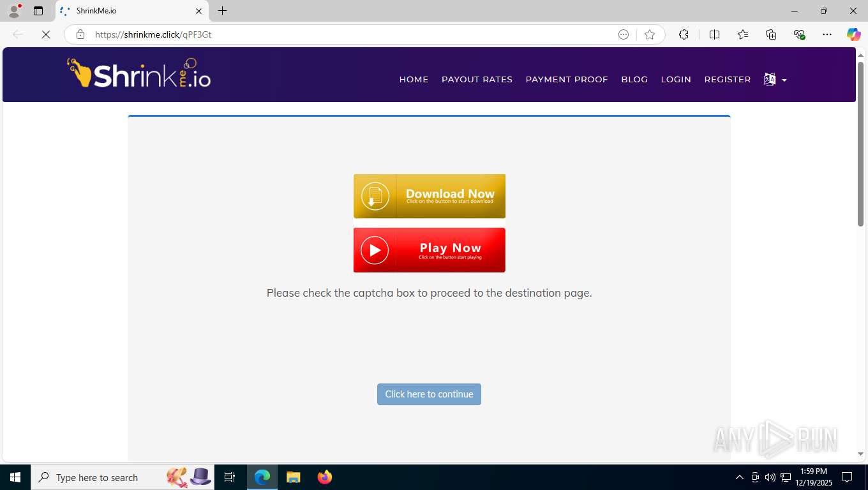View site information lock icon

[80, 34]
